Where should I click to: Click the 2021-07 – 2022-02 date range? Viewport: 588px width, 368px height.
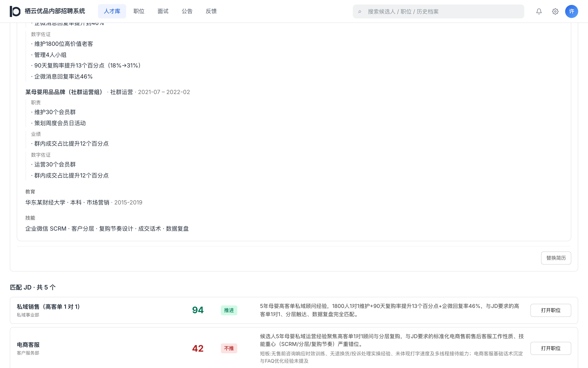pos(164,92)
